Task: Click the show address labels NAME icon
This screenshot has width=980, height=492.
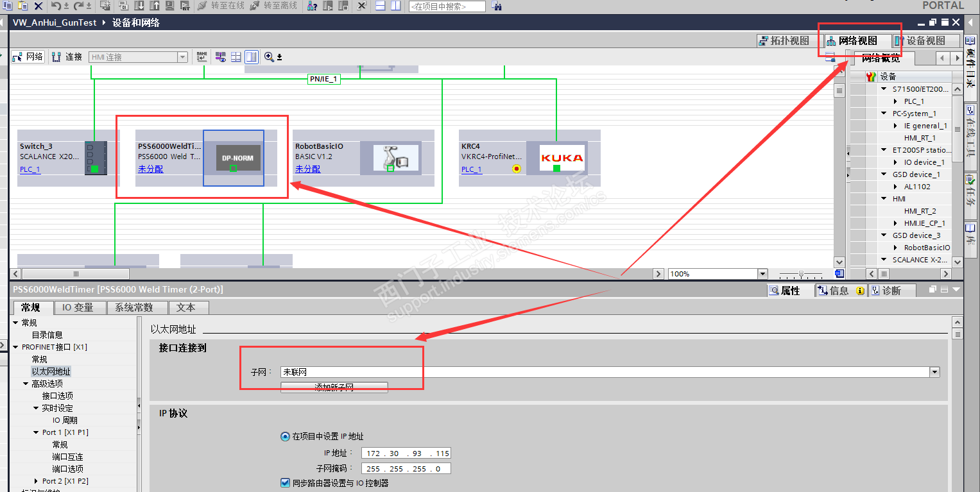Action: point(202,57)
